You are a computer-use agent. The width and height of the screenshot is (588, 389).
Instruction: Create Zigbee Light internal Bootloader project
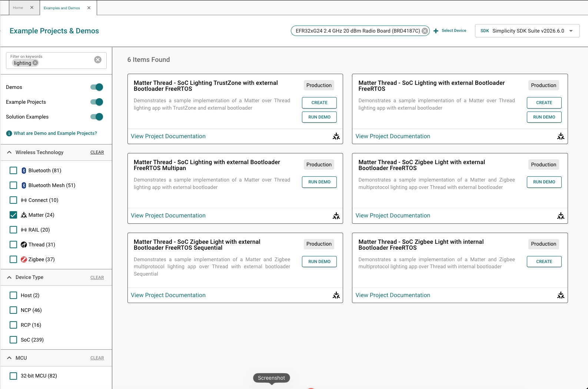[544, 262]
